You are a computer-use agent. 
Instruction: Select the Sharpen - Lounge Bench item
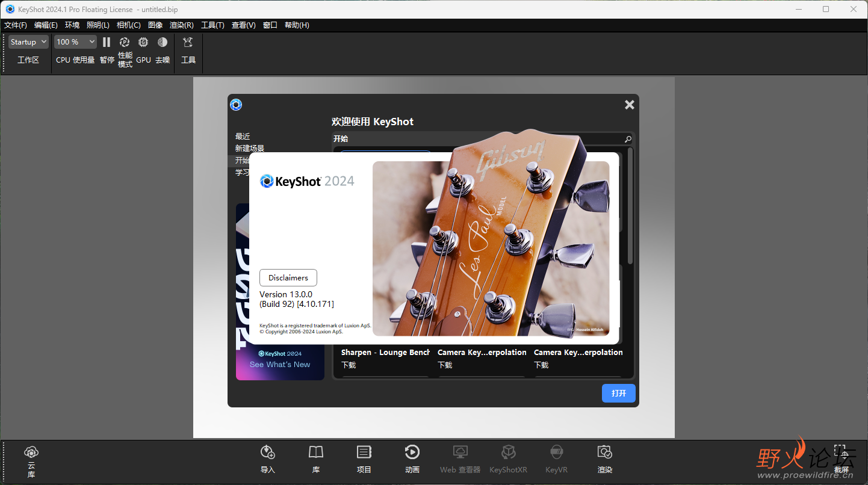coord(385,353)
